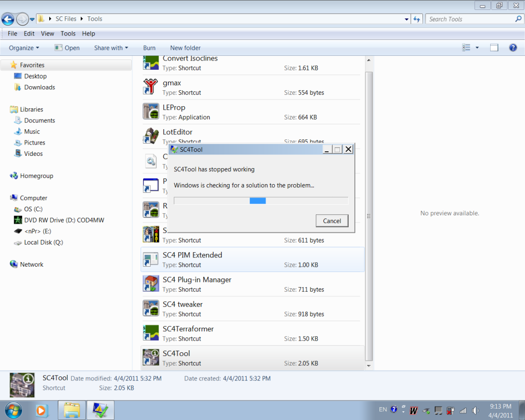
Task: Open Local Disk (Q:)
Action: 43,242
